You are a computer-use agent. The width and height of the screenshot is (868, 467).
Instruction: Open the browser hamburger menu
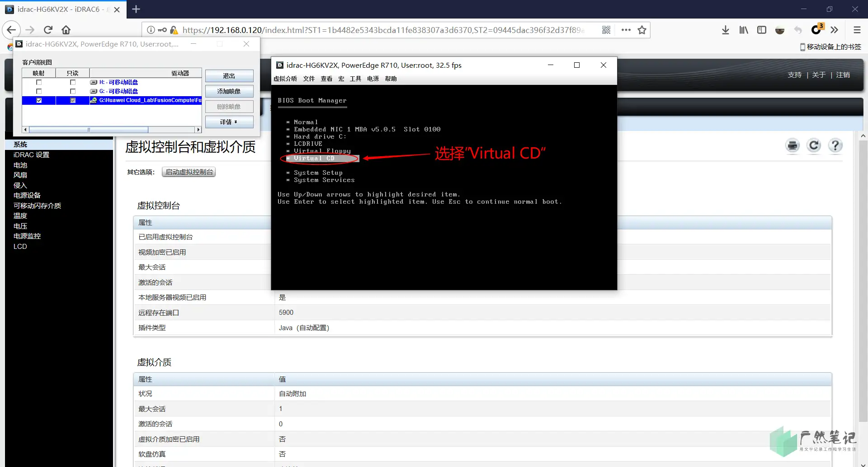[x=857, y=30]
